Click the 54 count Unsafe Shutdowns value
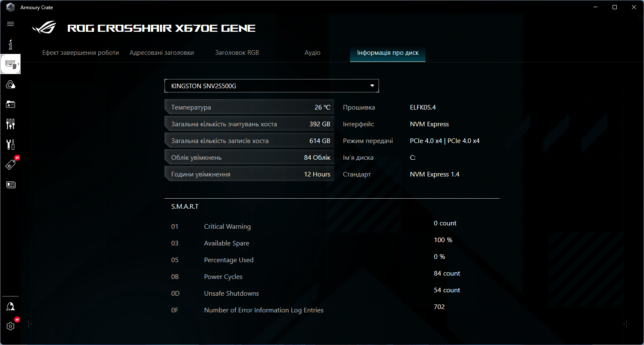 [447, 290]
